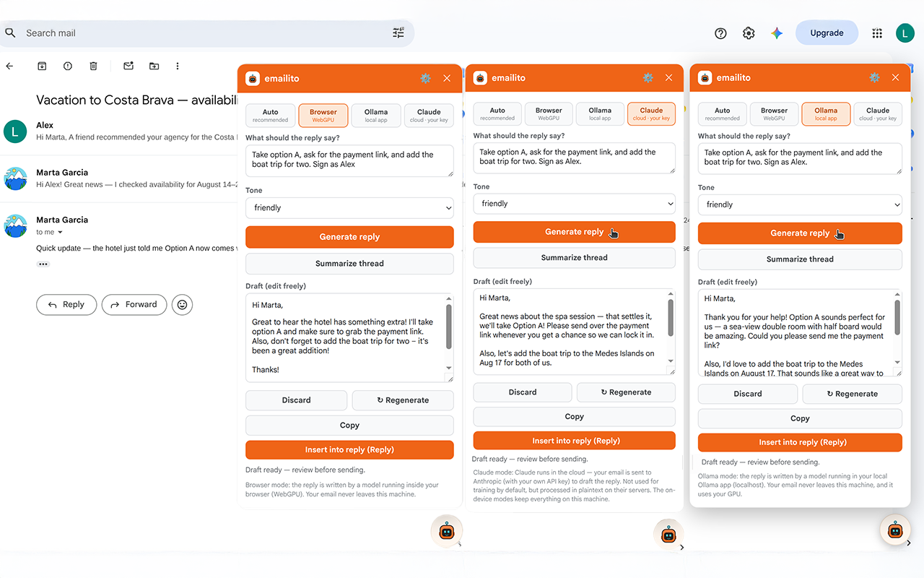Select Claude cloud mode in left panel
Screen dimensions: 924x578
[x=429, y=116]
